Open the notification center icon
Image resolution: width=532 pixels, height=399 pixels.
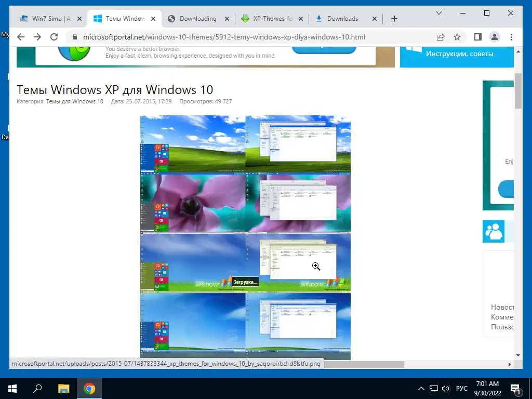coord(516,389)
